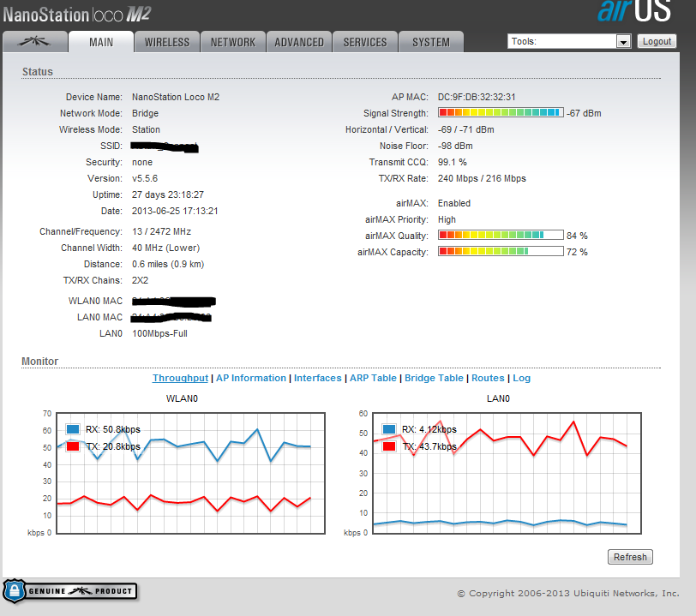Click the WLAN0 TX: 20.8kbps label
The height and width of the screenshot is (616, 696).
[113, 446]
